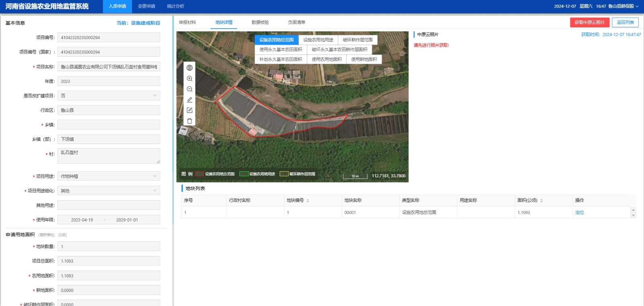Click the 地块数量 input field
Screen dimensions: 644x306
[x=109, y=246]
